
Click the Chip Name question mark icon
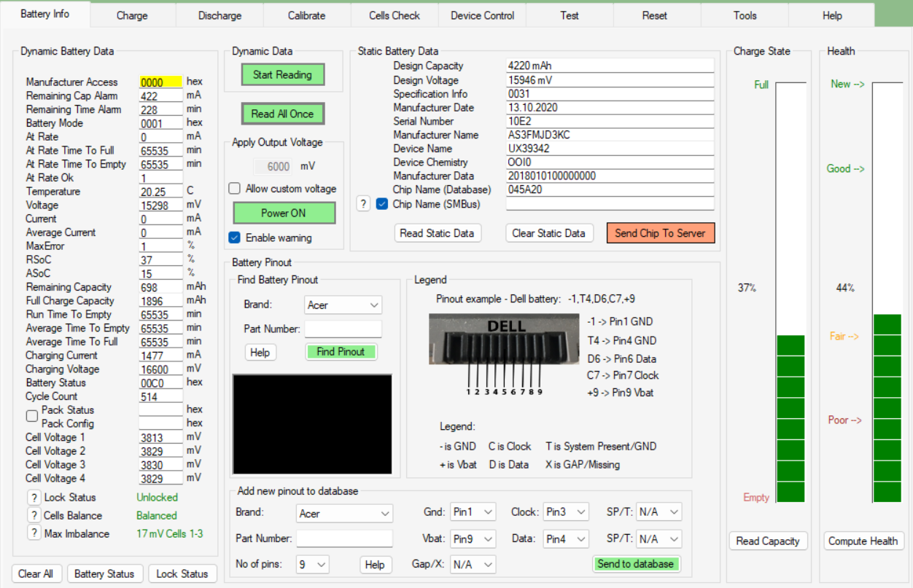tap(363, 205)
